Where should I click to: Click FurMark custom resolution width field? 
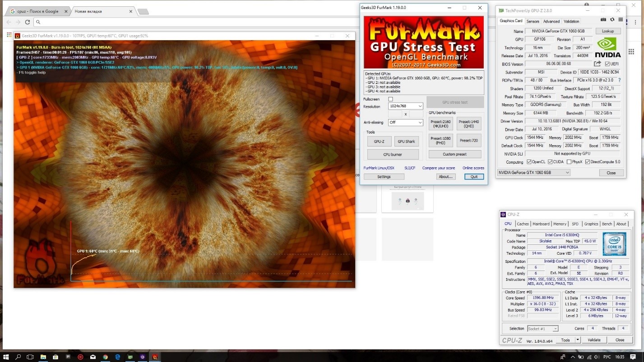[395, 115]
